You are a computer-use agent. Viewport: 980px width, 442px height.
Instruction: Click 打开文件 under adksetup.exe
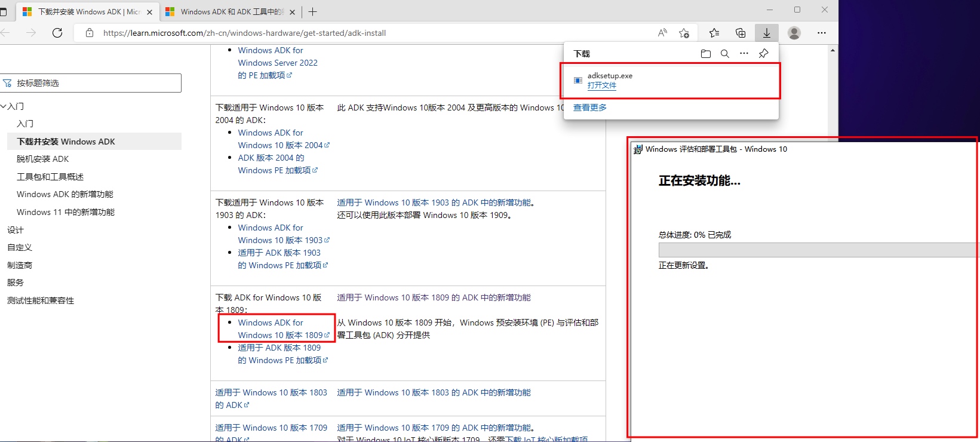coord(602,85)
